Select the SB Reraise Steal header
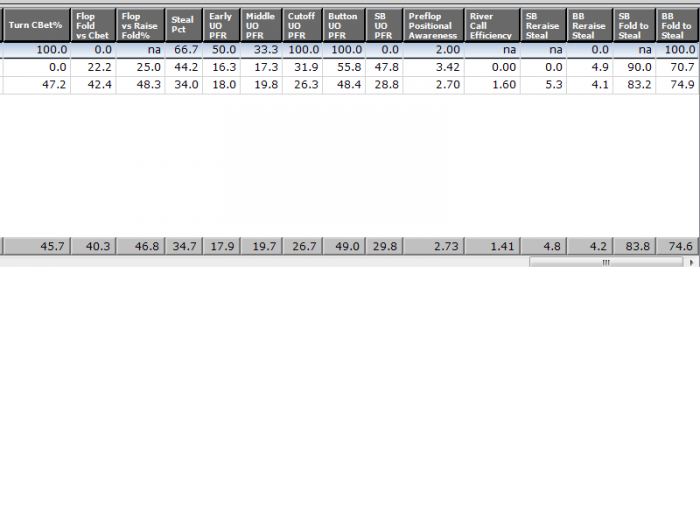This screenshot has height=525, width=700. click(x=543, y=25)
